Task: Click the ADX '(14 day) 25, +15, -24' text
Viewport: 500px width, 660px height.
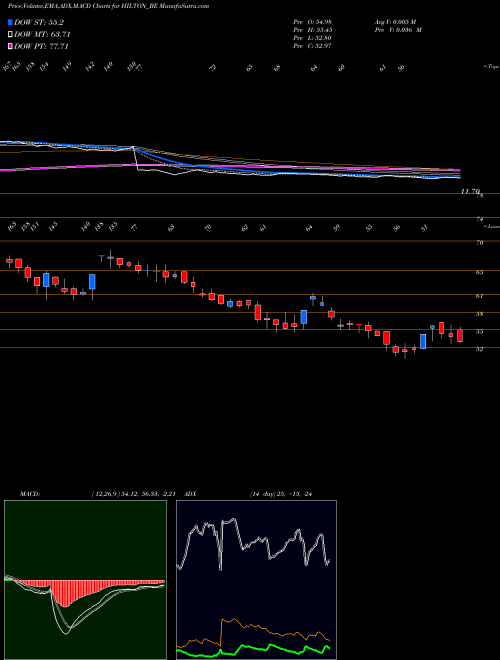Action: pyautogui.click(x=281, y=494)
